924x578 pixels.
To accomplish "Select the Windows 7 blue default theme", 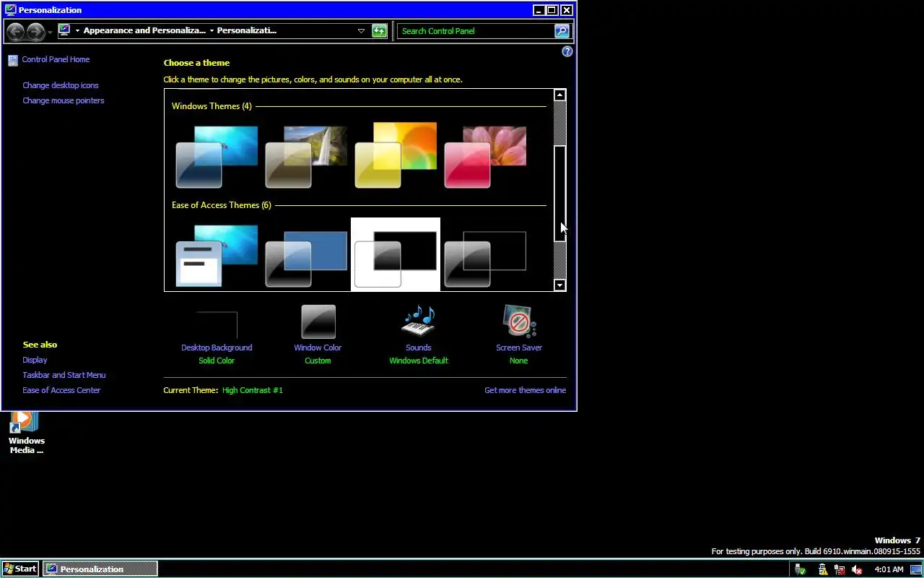I will [x=217, y=157].
